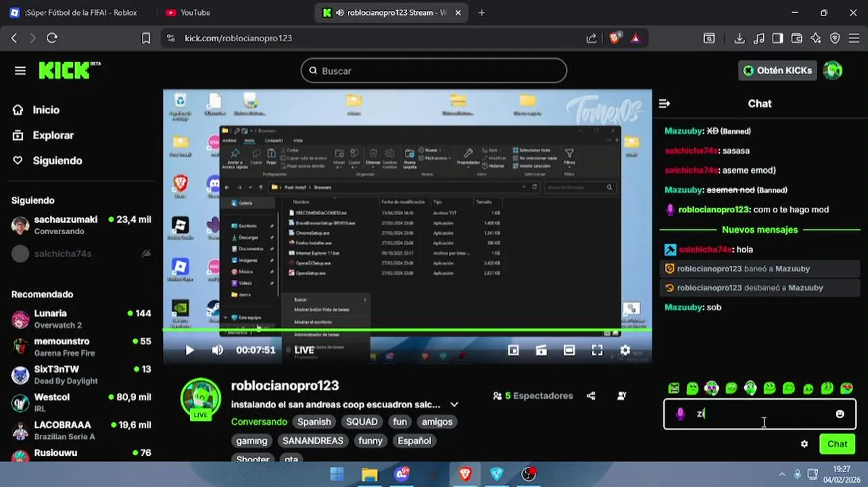Jump to LIVE in the player

click(304, 350)
